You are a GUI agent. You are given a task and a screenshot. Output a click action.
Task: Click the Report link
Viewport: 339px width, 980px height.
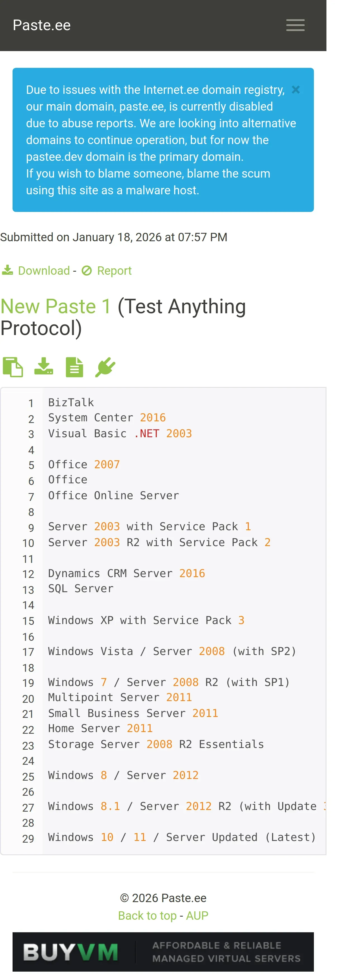click(x=114, y=271)
